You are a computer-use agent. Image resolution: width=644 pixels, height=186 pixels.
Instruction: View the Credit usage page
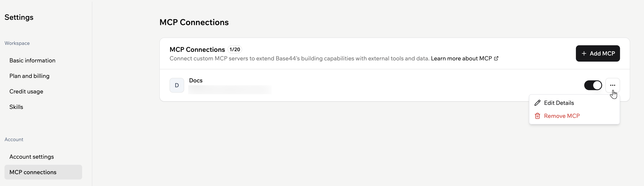(x=26, y=91)
